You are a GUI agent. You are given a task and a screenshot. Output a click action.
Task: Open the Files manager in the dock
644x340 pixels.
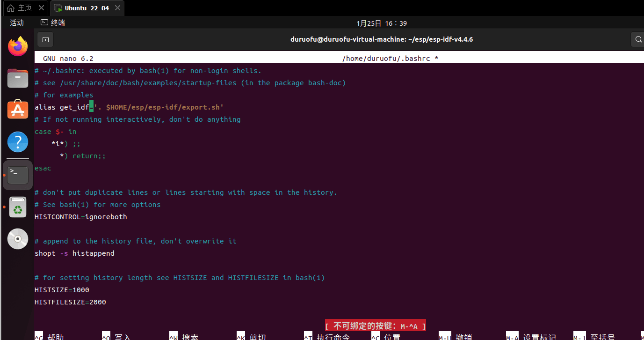coord(18,78)
